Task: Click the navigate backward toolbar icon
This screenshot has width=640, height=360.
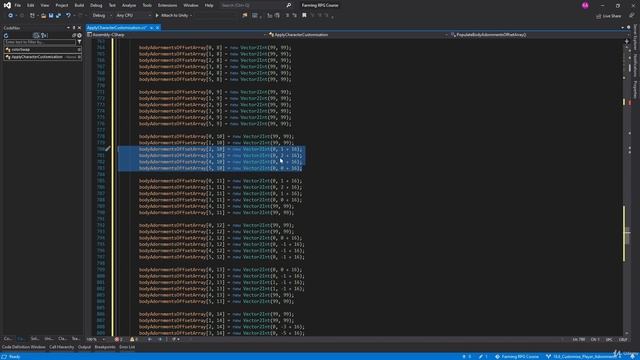Action: coord(10,16)
